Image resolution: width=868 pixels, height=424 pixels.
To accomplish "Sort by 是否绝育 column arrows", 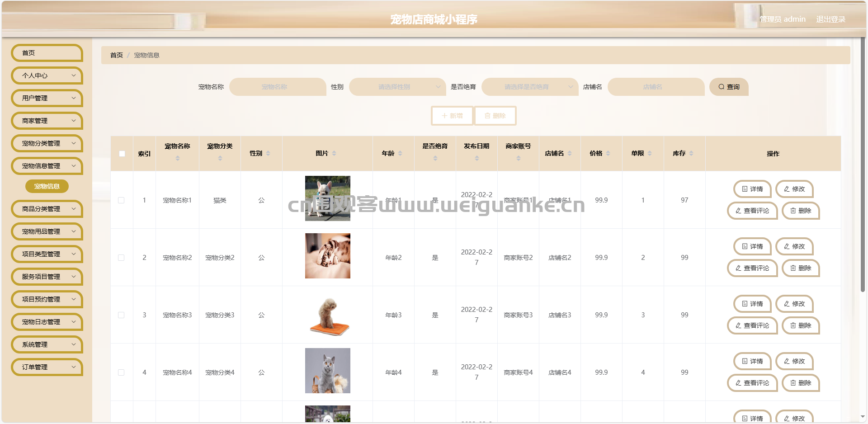I will click(x=435, y=158).
